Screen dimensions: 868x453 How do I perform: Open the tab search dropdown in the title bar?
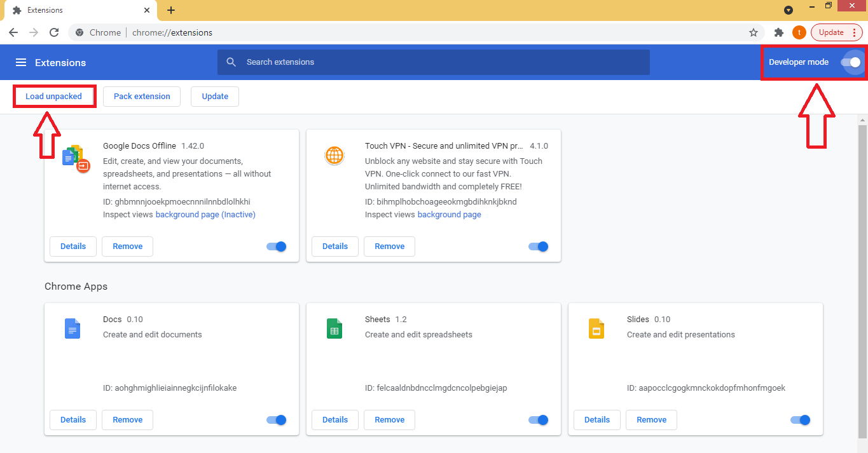pos(789,10)
